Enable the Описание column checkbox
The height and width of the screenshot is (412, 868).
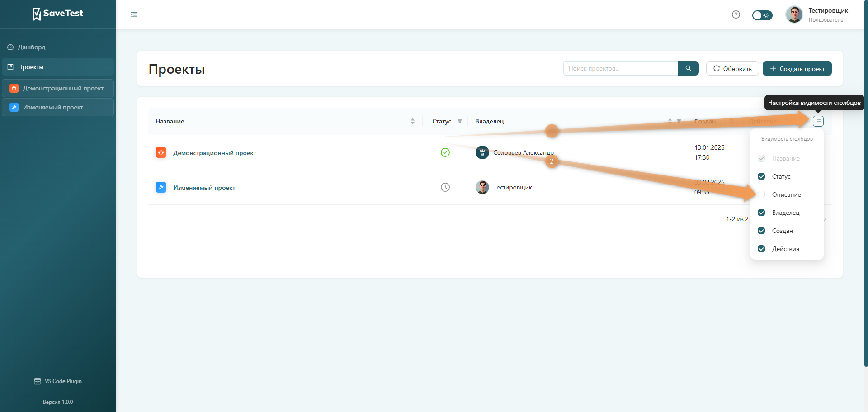click(x=761, y=194)
